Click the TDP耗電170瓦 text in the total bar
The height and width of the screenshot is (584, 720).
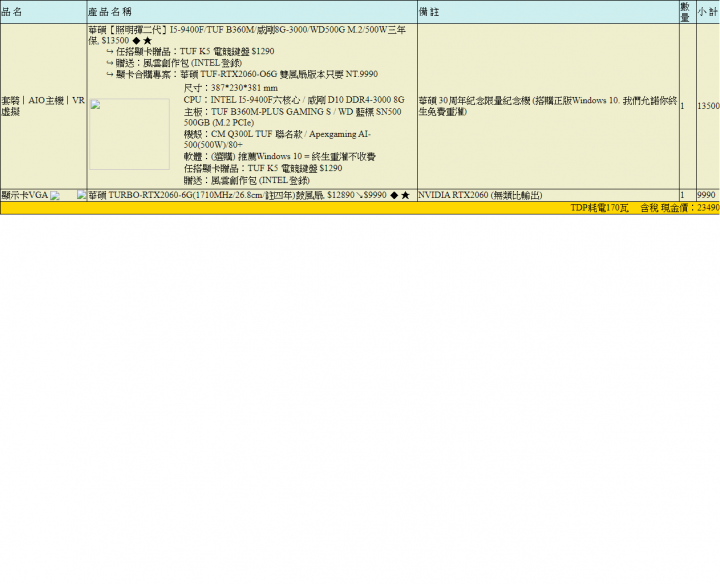tap(600, 208)
